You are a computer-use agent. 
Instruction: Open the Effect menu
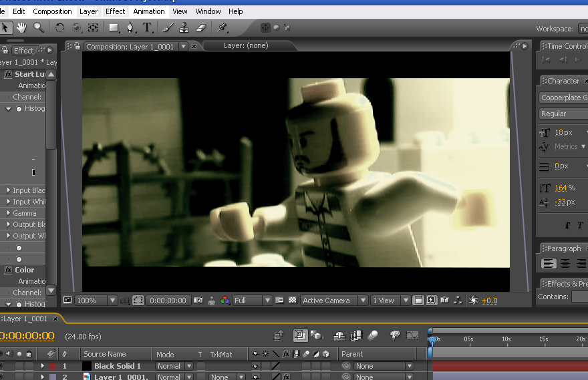pos(115,11)
